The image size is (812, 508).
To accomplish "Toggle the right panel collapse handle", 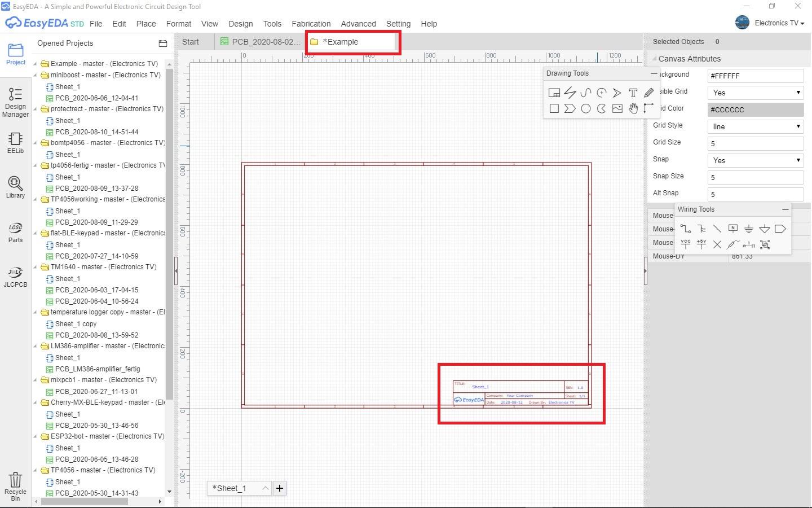I will coord(645,271).
